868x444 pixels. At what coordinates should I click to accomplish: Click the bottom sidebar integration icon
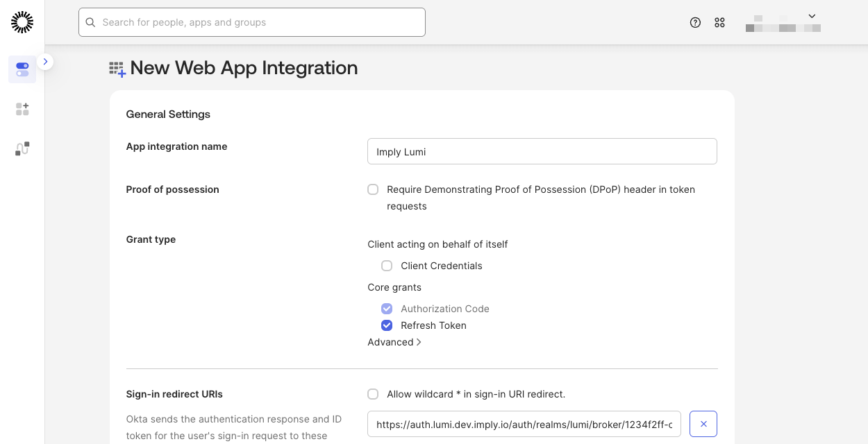pos(22,148)
